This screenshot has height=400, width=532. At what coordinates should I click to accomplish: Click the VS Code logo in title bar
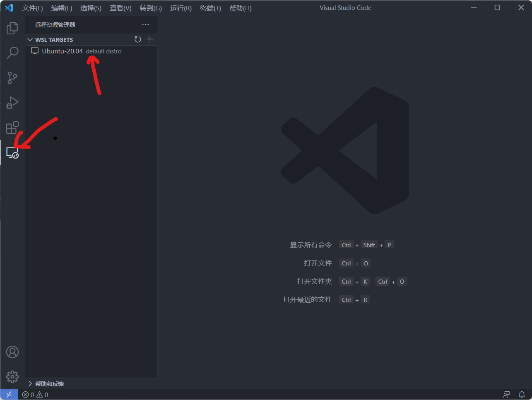click(x=9, y=8)
